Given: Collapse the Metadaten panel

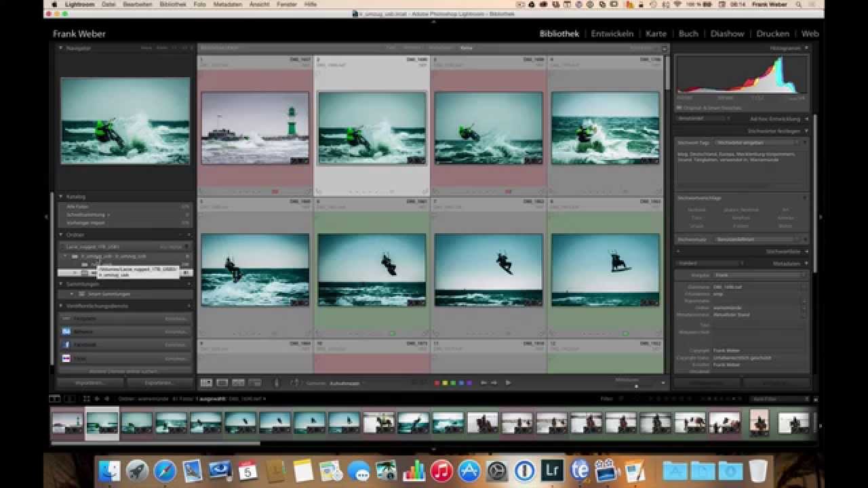Looking at the screenshot, I should point(806,263).
